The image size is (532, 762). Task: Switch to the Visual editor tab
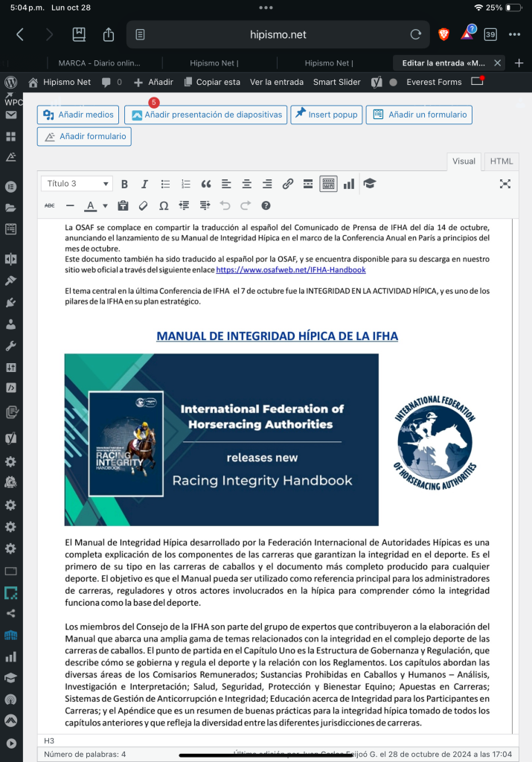point(464,161)
